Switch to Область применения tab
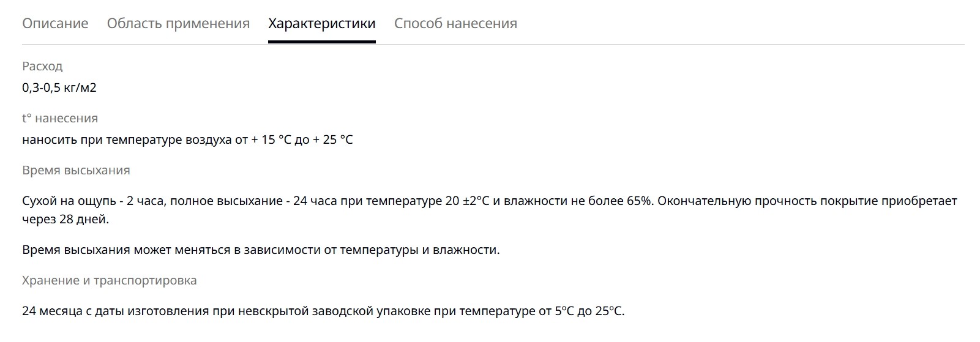The width and height of the screenshot is (980, 342). [x=178, y=23]
